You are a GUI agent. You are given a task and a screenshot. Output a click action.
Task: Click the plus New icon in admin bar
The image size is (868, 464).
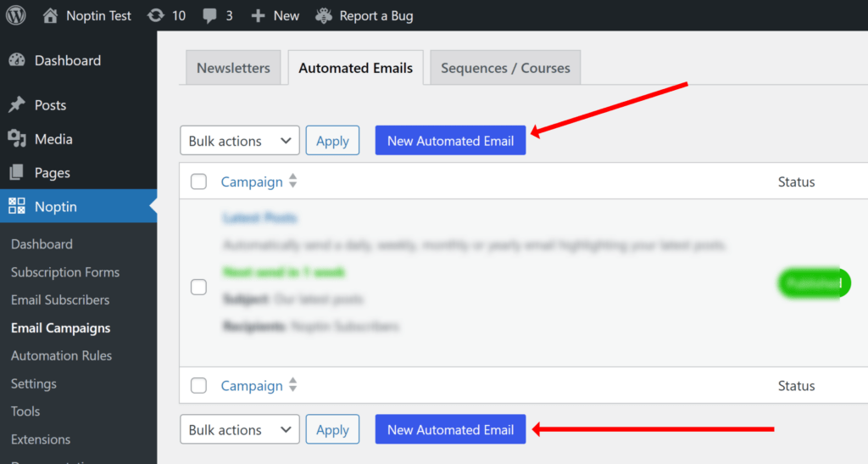point(259,15)
